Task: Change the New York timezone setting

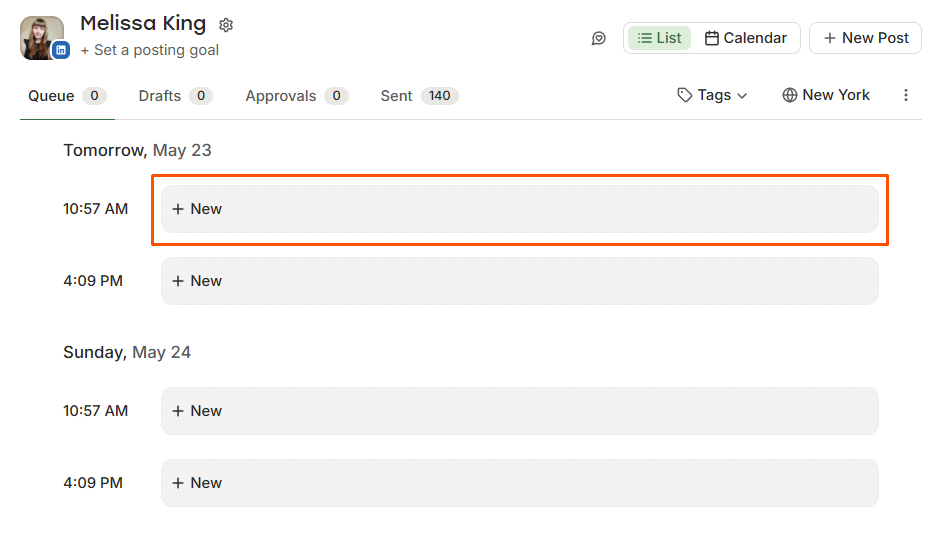Action: tap(826, 95)
